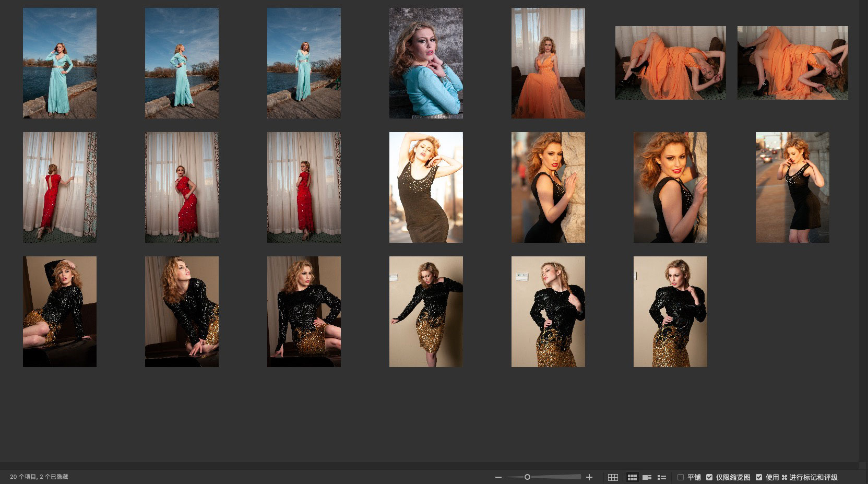
Task: Select the blue sweater close-up portrait
Action: 426,63
